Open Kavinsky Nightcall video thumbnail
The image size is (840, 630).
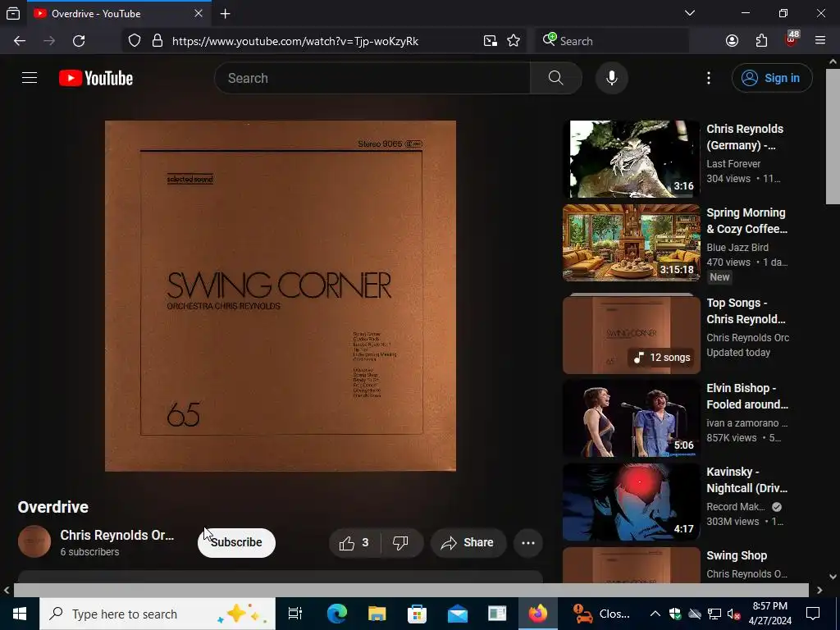pos(631,502)
